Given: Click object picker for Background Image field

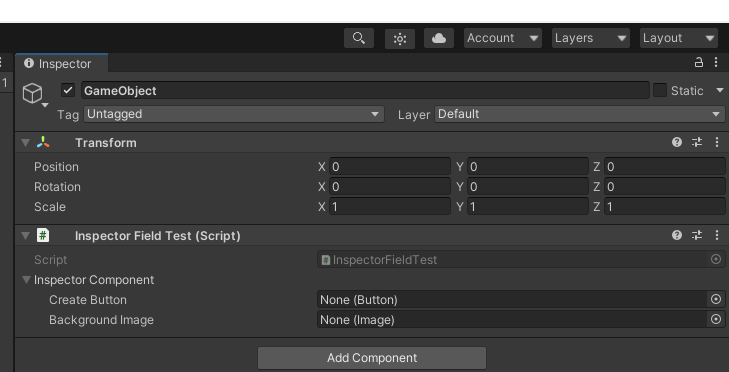Looking at the screenshot, I should (716, 319).
